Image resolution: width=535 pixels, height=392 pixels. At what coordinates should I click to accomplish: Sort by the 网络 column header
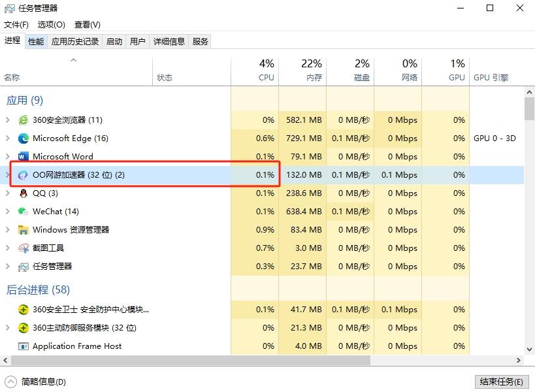[x=398, y=71]
